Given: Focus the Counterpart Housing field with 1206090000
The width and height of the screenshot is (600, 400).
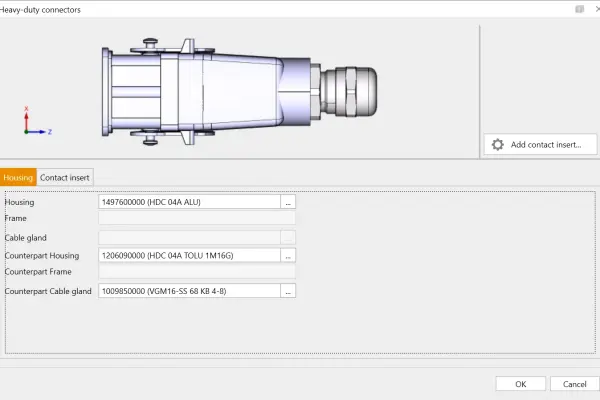Looking at the screenshot, I should [x=188, y=255].
